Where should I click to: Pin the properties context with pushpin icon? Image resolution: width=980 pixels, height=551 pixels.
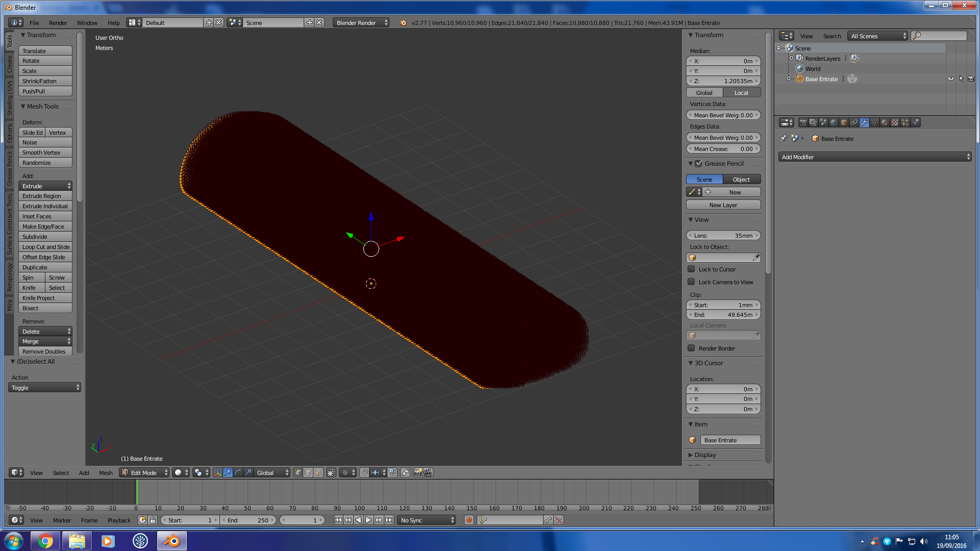click(783, 138)
